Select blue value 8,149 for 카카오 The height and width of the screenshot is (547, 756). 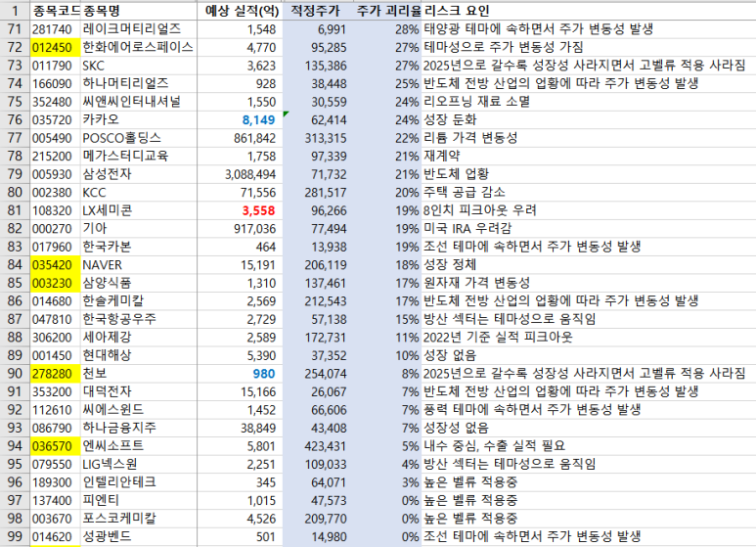click(240, 119)
